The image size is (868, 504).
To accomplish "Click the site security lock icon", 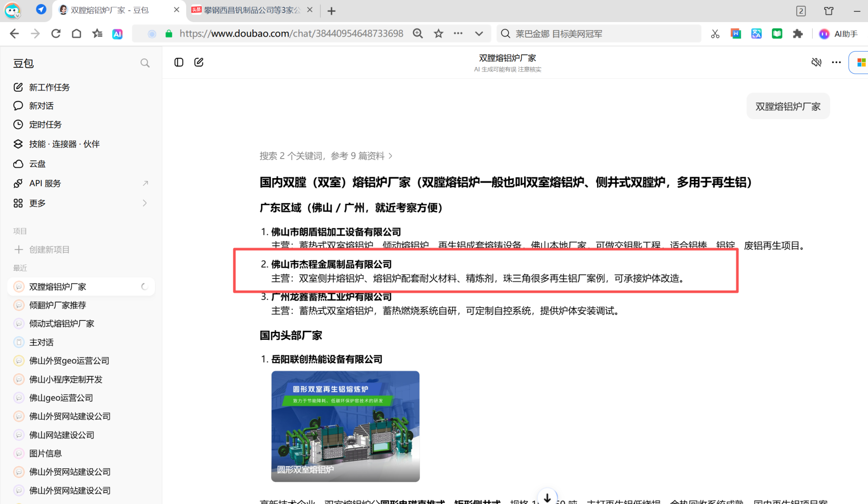I will coord(169,34).
